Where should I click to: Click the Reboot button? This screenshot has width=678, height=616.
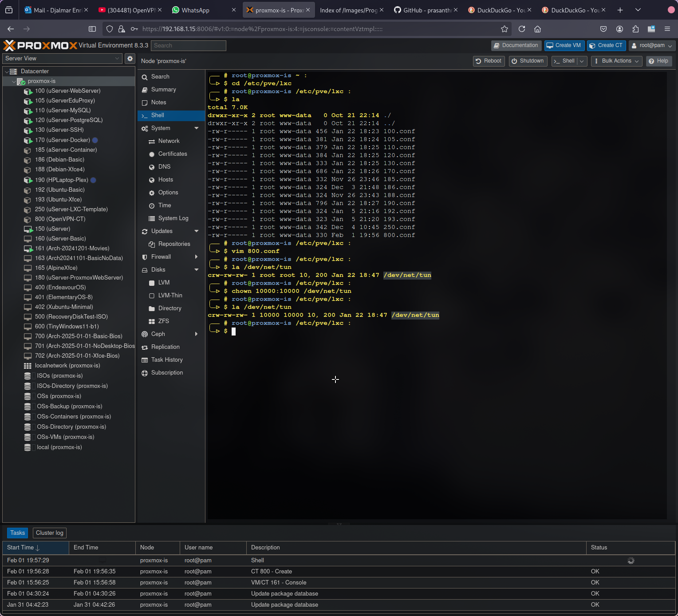pyautogui.click(x=489, y=61)
